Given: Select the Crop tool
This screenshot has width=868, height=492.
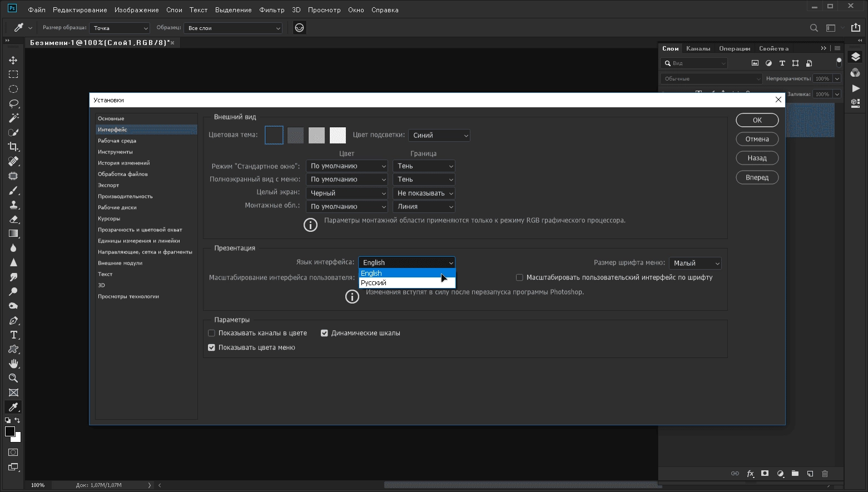Looking at the screenshot, I should click(13, 147).
